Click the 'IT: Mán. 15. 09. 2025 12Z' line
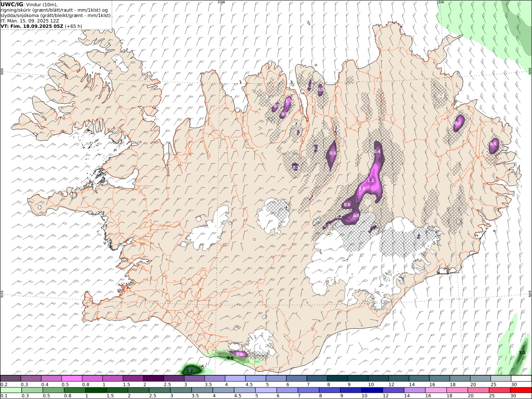 pyautogui.click(x=30, y=21)
